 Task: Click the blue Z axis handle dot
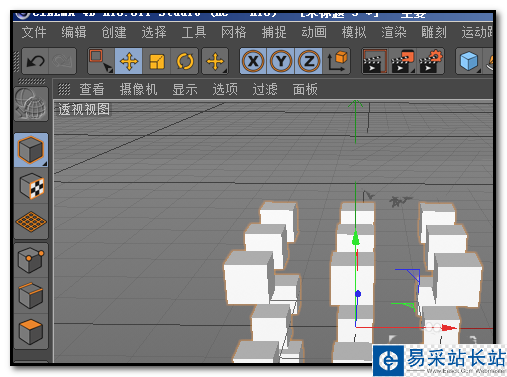(358, 294)
